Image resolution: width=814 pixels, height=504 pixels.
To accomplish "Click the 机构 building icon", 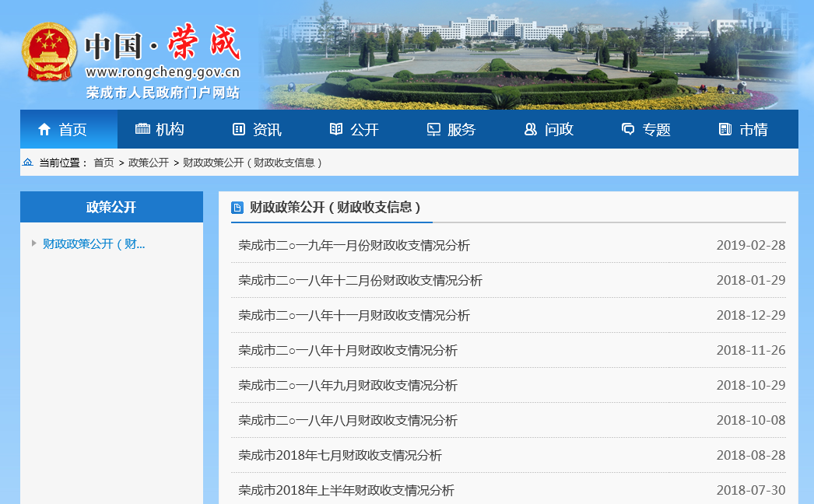I will (x=142, y=129).
